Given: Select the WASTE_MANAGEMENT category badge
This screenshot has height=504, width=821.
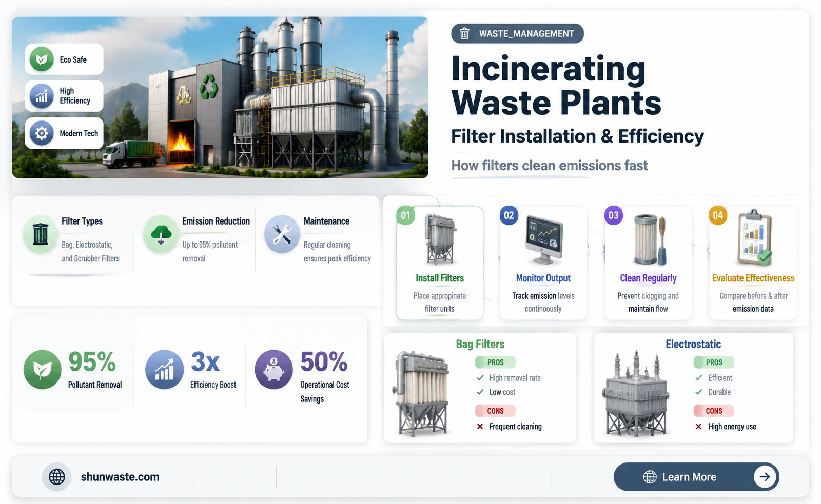Looking at the screenshot, I should pyautogui.click(x=517, y=33).
